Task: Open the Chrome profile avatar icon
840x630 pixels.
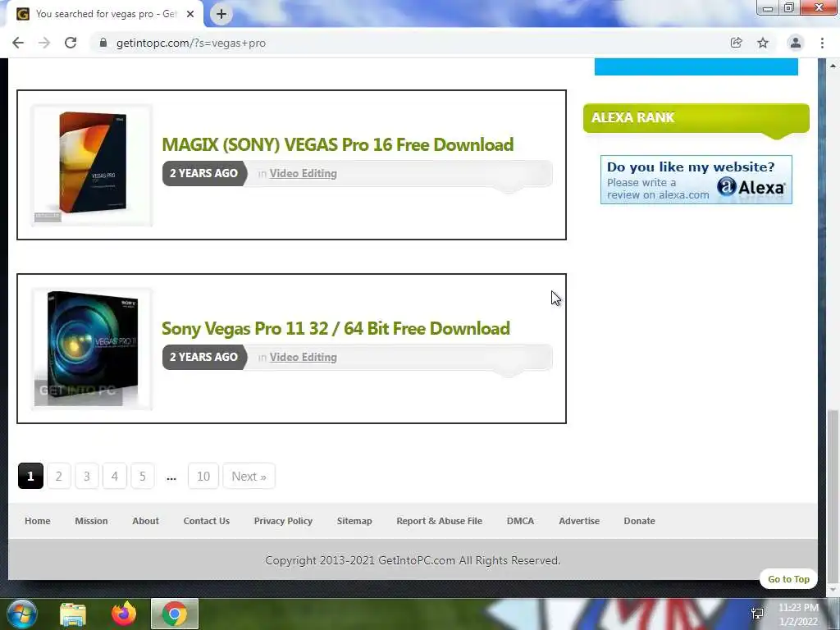Action: coord(796,43)
